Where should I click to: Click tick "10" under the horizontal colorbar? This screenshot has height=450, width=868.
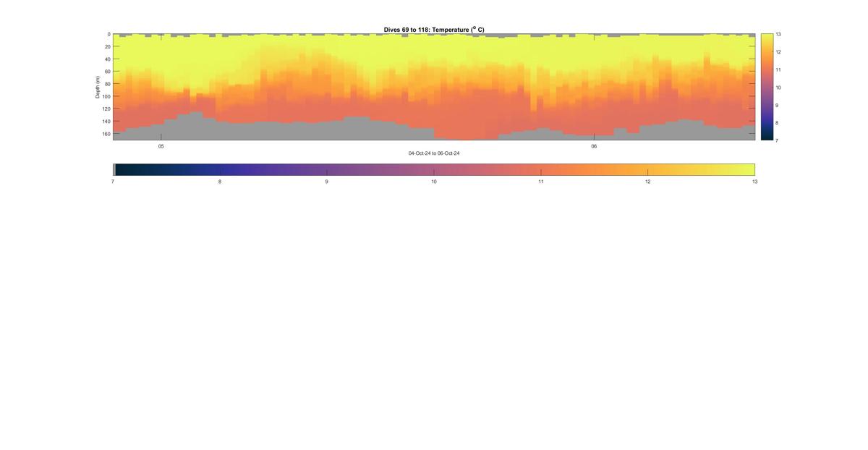click(x=434, y=182)
